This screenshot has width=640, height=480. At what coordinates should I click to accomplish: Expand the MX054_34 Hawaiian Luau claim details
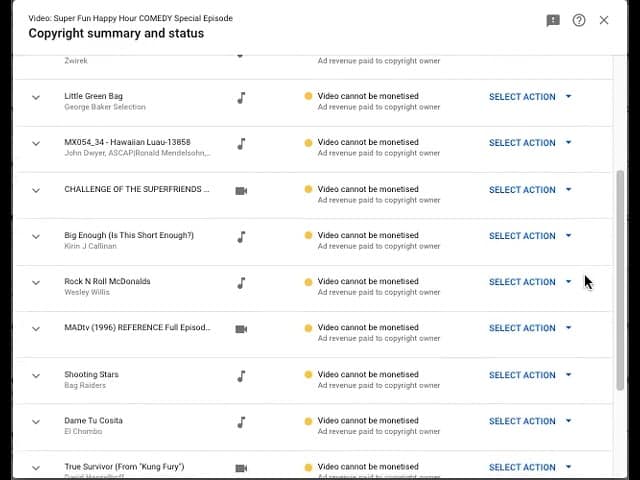(36, 144)
